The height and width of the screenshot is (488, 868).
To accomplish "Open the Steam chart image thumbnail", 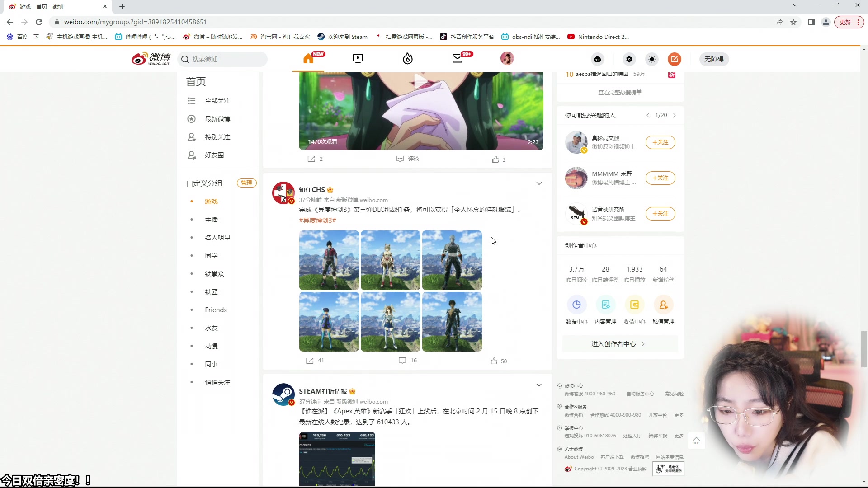I will pos(337,459).
